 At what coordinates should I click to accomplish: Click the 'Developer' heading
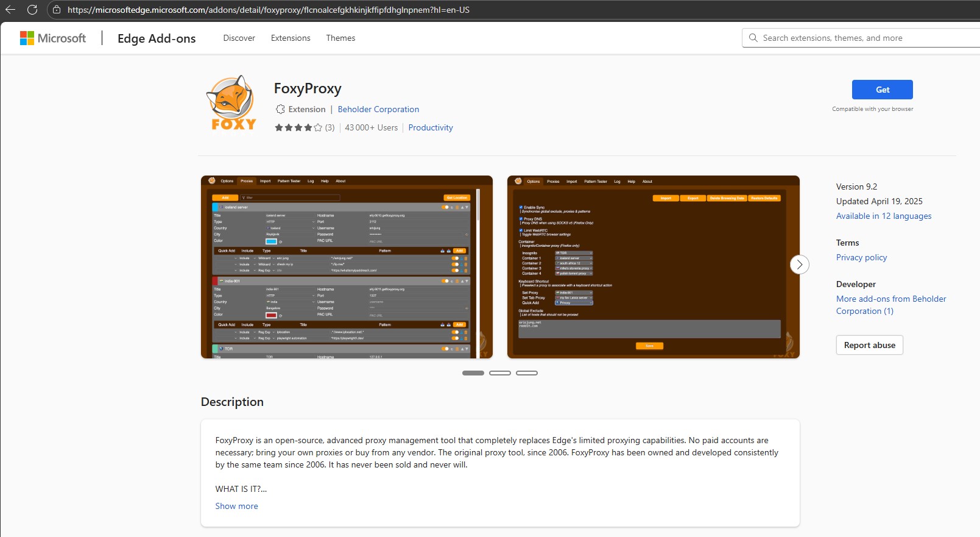[856, 284]
